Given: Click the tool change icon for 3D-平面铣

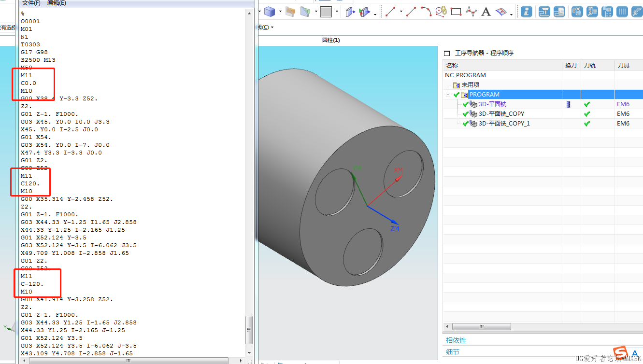Looking at the screenshot, I should [x=569, y=104].
